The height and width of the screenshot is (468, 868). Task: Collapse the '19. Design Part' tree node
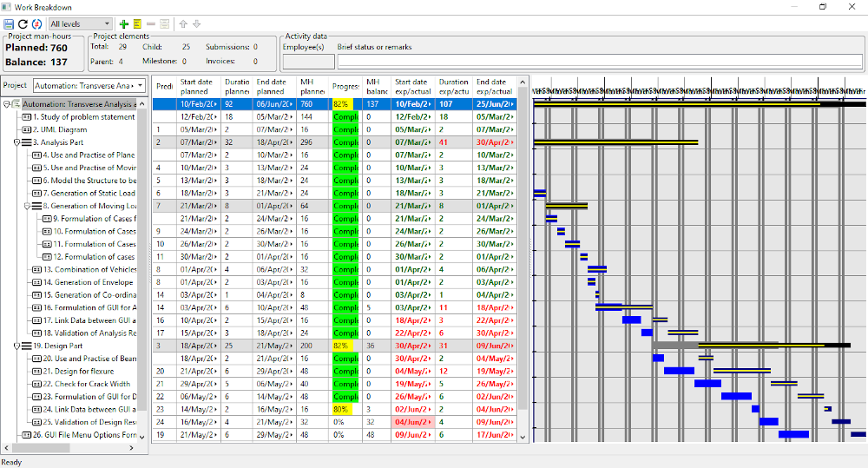[16, 346]
